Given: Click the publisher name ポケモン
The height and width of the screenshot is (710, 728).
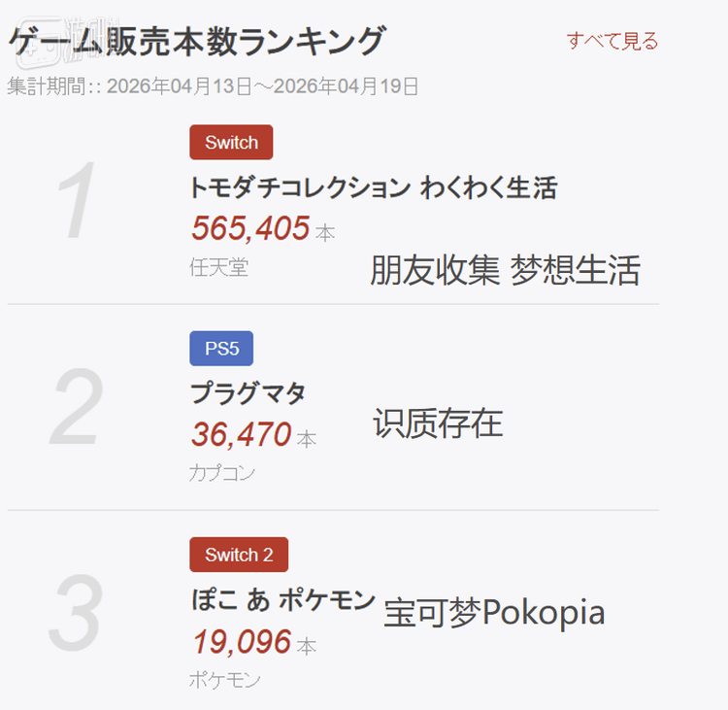Looking at the screenshot, I should point(225,680).
